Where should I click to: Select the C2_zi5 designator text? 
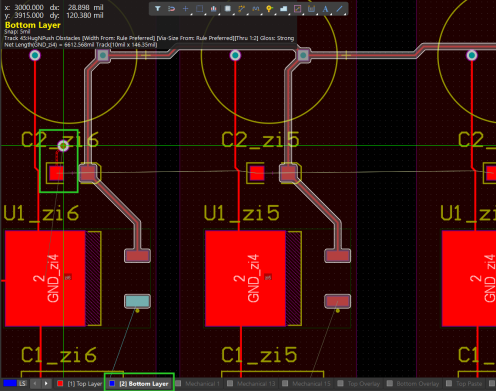point(260,139)
